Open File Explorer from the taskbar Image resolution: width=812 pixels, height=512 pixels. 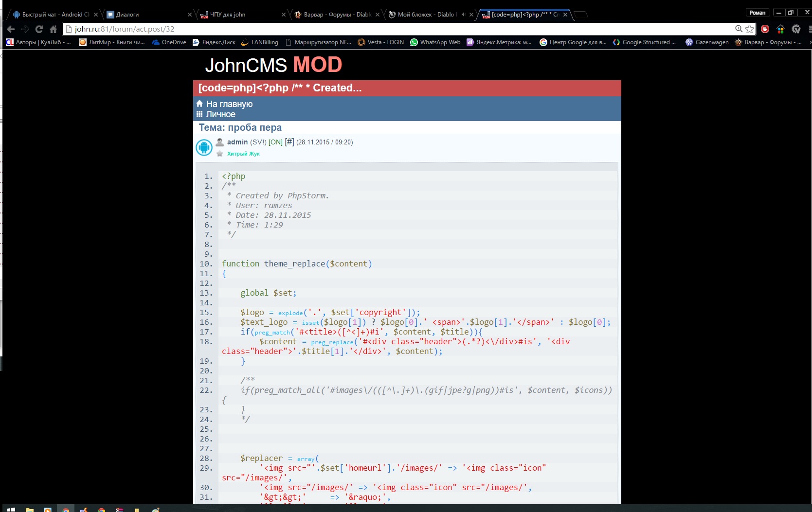(29, 509)
